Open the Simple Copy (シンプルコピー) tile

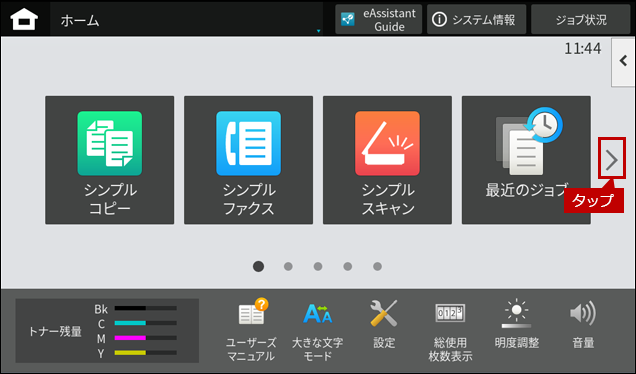(x=110, y=160)
